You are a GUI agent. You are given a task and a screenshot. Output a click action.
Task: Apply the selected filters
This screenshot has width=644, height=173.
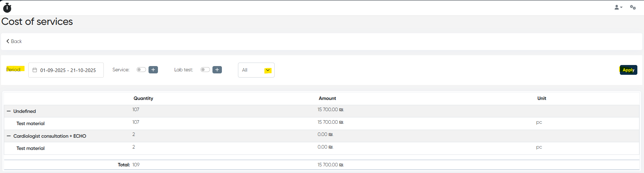(x=628, y=70)
